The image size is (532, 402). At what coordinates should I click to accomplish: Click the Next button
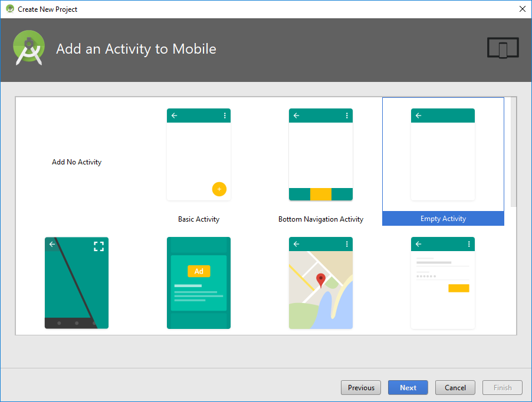pyautogui.click(x=408, y=387)
